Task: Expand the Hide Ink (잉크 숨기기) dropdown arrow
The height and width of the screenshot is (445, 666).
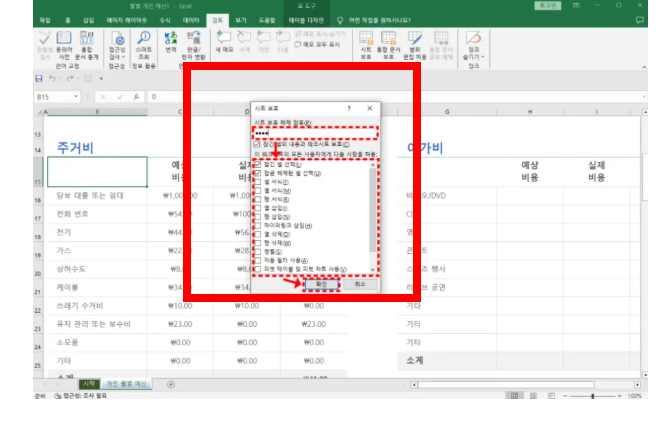Action: pos(483,57)
